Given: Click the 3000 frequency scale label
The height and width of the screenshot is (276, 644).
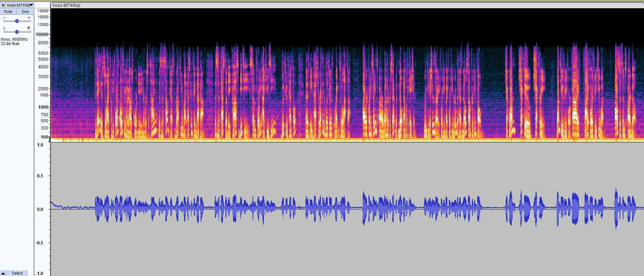Looking at the screenshot, I should [43, 76].
